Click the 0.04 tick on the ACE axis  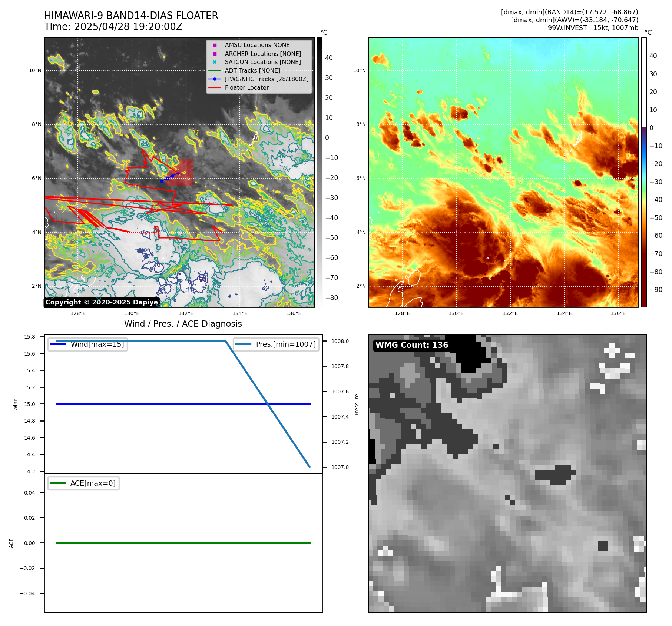point(30,493)
